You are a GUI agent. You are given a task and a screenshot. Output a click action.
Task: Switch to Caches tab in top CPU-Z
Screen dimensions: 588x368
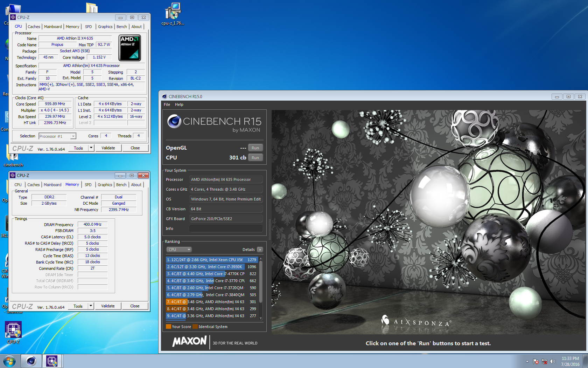34,27
